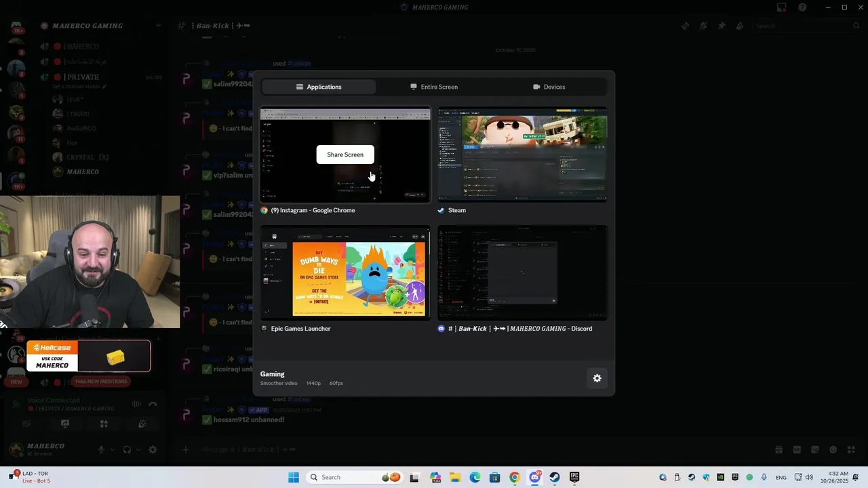The height and width of the screenshot is (488, 868).
Task: Click the share your screen icon
Action: [65, 424]
